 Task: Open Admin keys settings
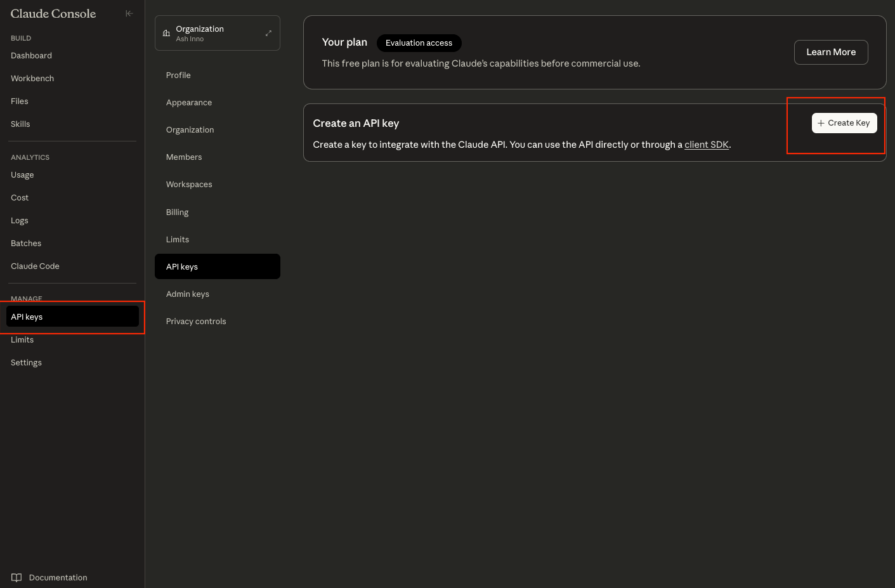pyautogui.click(x=188, y=294)
